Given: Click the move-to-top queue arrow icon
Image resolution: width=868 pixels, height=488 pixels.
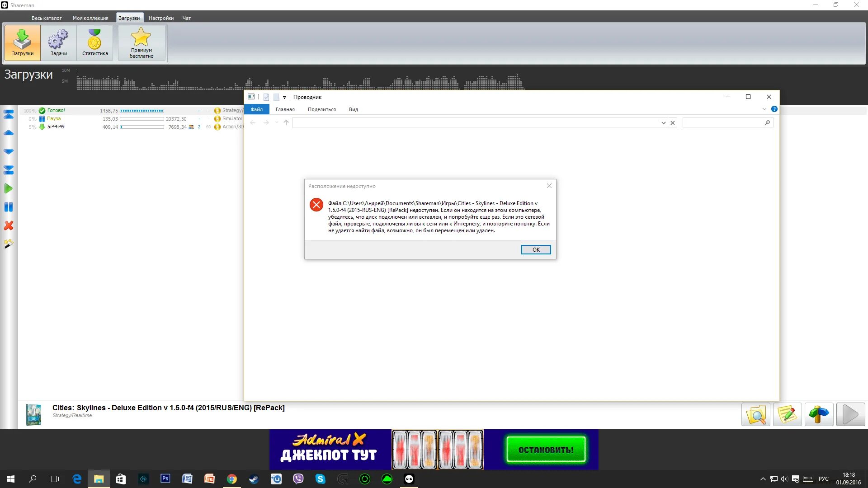Looking at the screenshot, I should point(9,114).
